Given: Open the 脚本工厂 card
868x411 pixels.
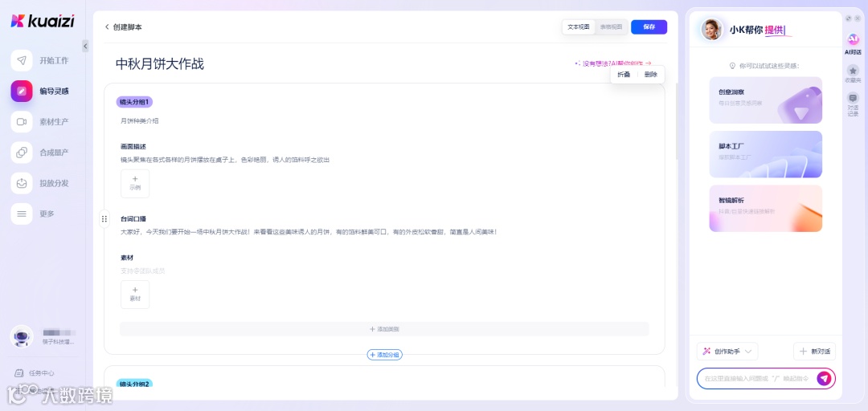Looking at the screenshot, I should (x=766, y=154).
